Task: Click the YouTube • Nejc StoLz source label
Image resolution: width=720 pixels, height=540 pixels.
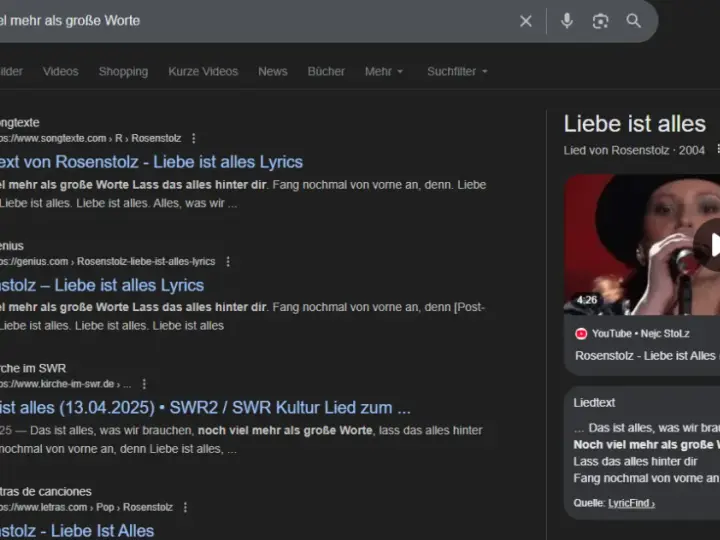Action: 641,333
